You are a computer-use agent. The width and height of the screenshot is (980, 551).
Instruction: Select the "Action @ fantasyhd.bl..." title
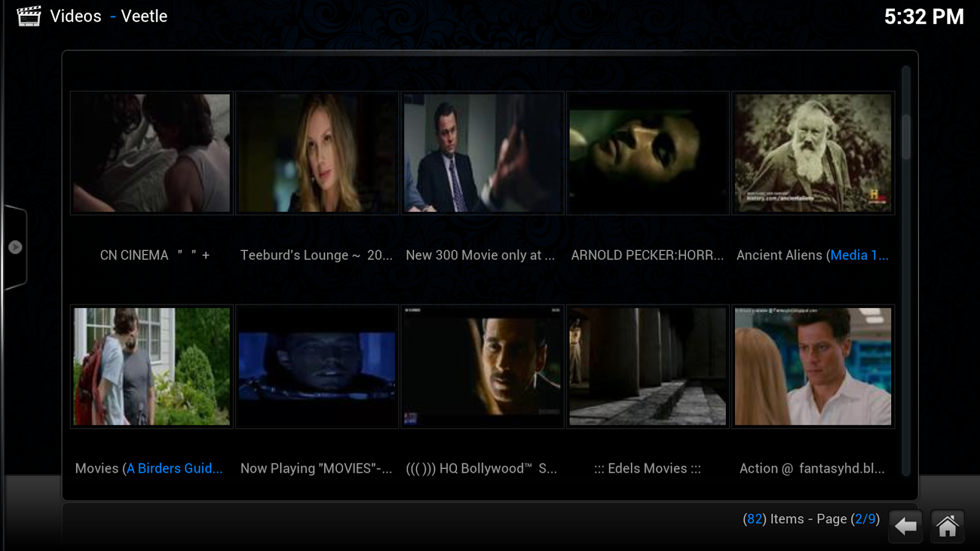pos(812,468)
